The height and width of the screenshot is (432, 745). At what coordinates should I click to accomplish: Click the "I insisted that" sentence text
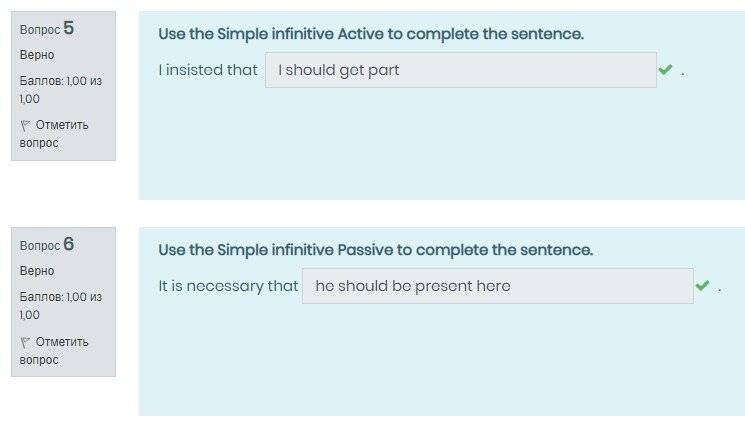[x=208, y=71]
